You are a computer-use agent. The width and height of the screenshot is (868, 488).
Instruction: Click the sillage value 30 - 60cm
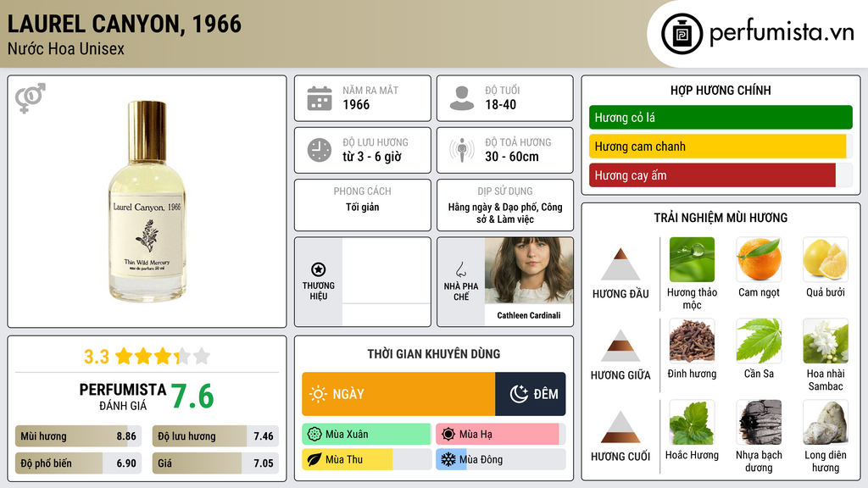tap(511, 157)
